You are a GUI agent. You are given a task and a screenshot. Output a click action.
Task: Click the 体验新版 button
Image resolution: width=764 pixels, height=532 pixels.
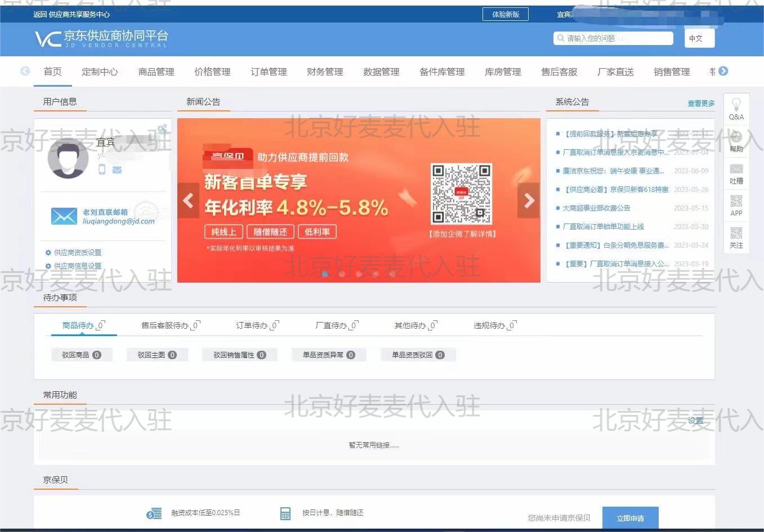pos(506,14)
